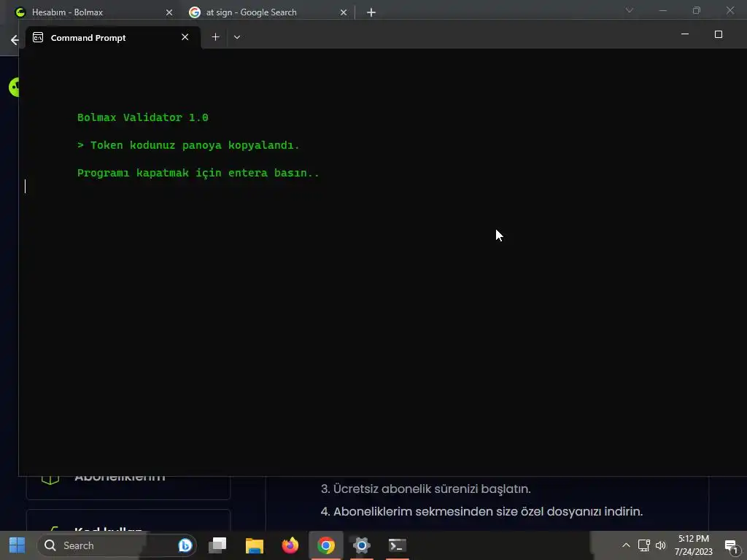Screen dimensions: 747x560
Task: Click the taskbar Search box
Action: (117, 545)
